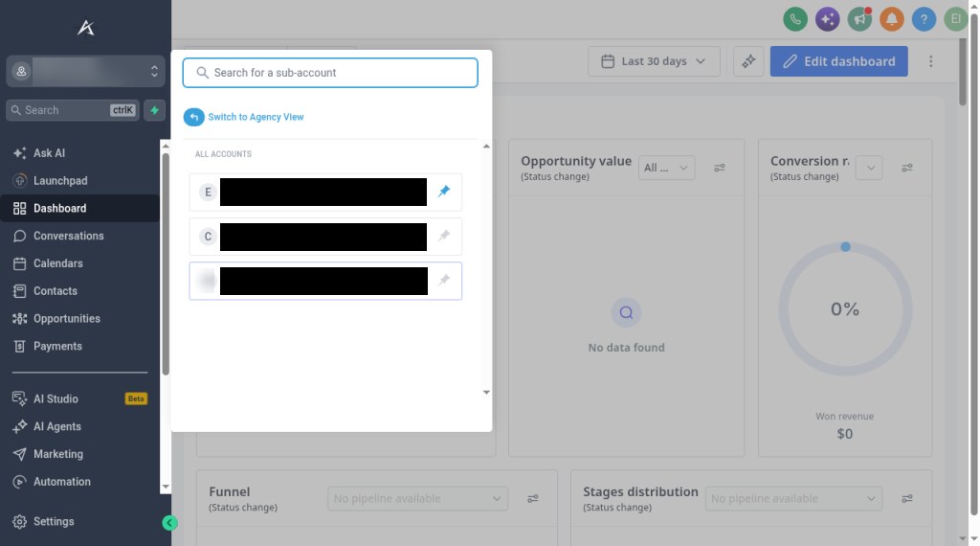980x546 pixels.
Task: Unpin the account starting with E
Action: pyautogui.click(x=444, y=192)
